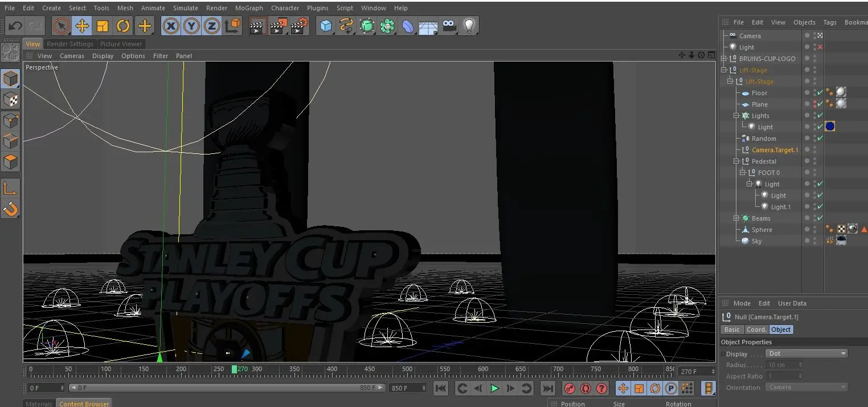Enable the top-level disabled Light red X
This screenshot has height=407, width=868.
820,47
